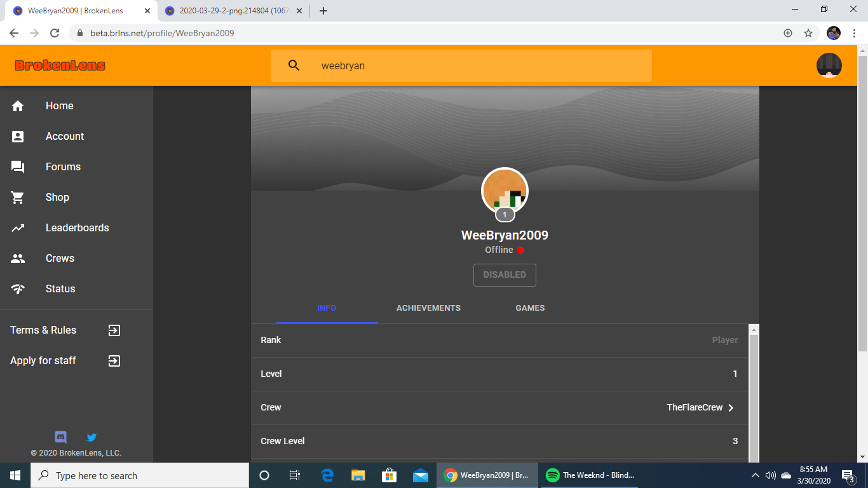Open the Twitter bird icon

coord(92,437)
